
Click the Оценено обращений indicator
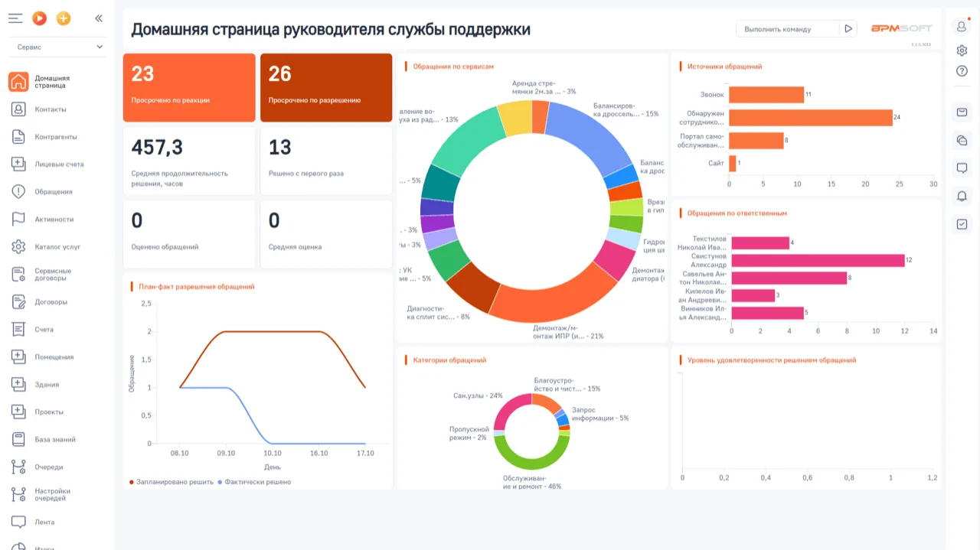click(189, 234)
